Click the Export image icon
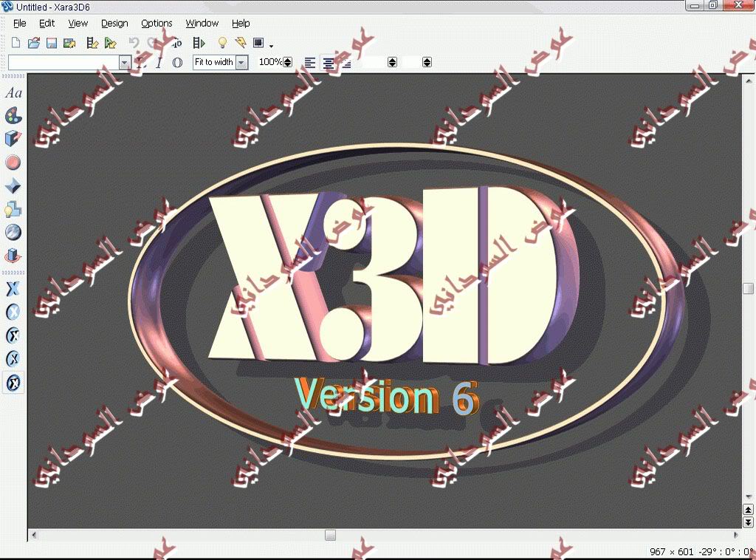The height and width of the screenshot is (560, 756). click(x=69, y=43)
